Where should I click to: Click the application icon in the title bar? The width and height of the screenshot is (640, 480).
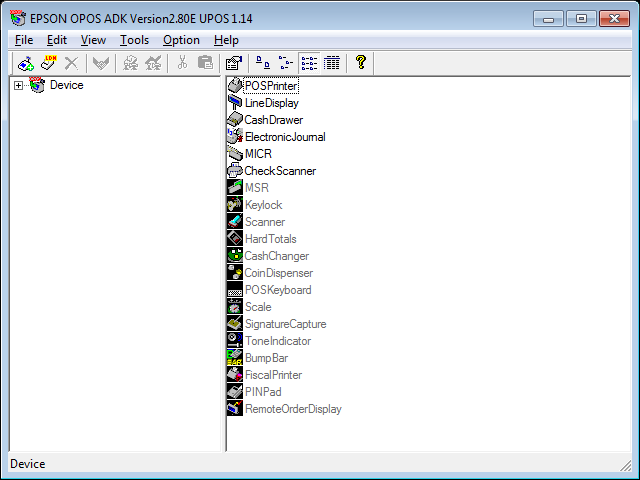pyautogui.click(x=18, y=18)
